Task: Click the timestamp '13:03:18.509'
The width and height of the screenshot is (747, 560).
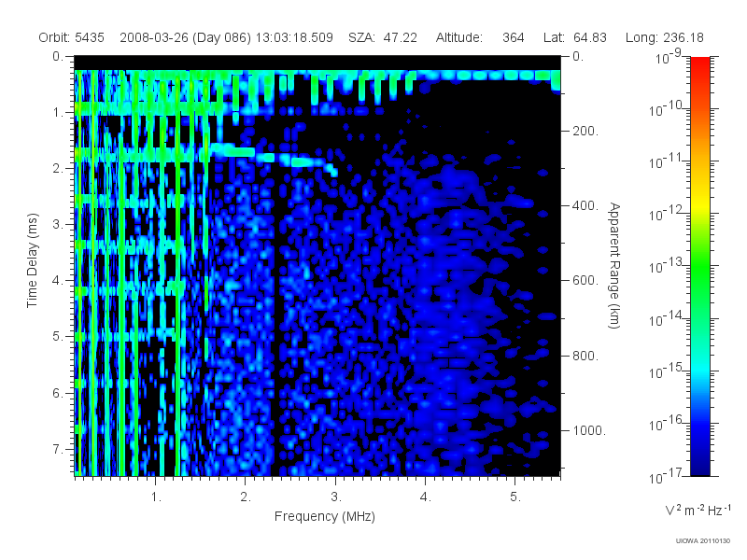Action: point(294,37)
